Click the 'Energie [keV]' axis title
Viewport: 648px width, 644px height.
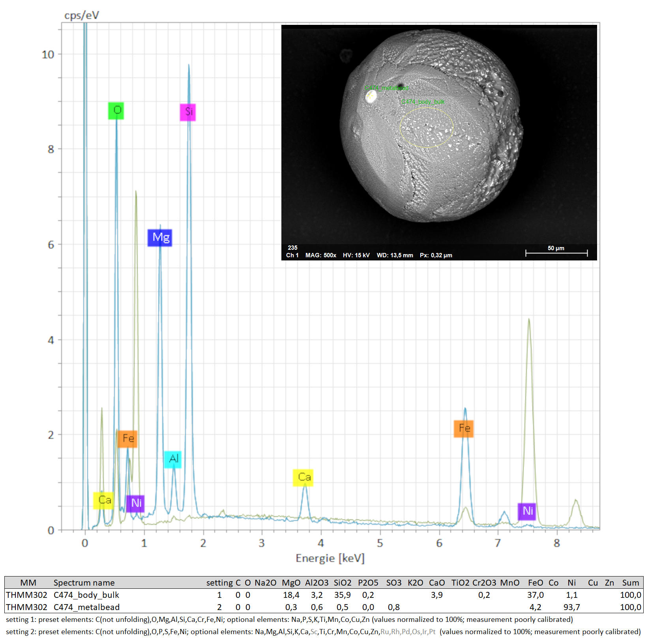pos(330,558)
